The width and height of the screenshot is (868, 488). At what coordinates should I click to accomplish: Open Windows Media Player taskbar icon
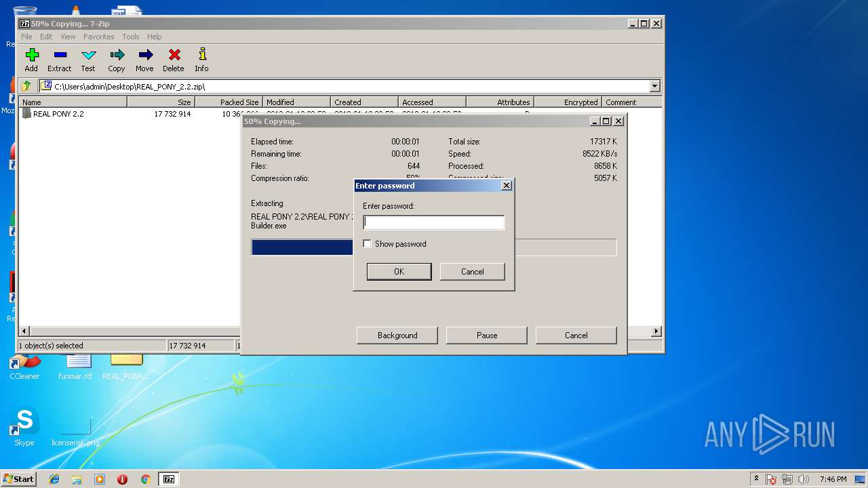coord(100,479)
